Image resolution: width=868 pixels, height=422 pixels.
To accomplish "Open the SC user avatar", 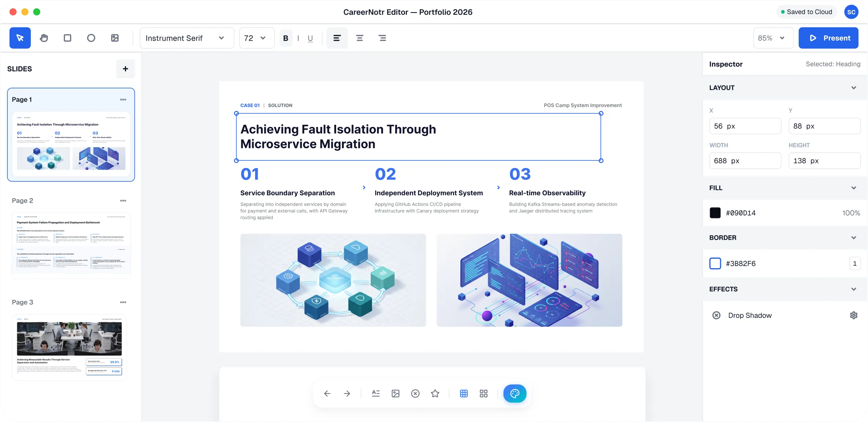I will point(851,12).
